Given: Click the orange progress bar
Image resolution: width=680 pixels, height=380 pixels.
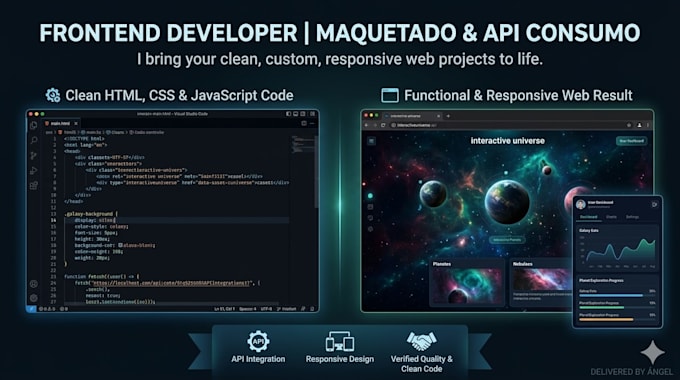Looking at the screenshot, I should (606, 319).
